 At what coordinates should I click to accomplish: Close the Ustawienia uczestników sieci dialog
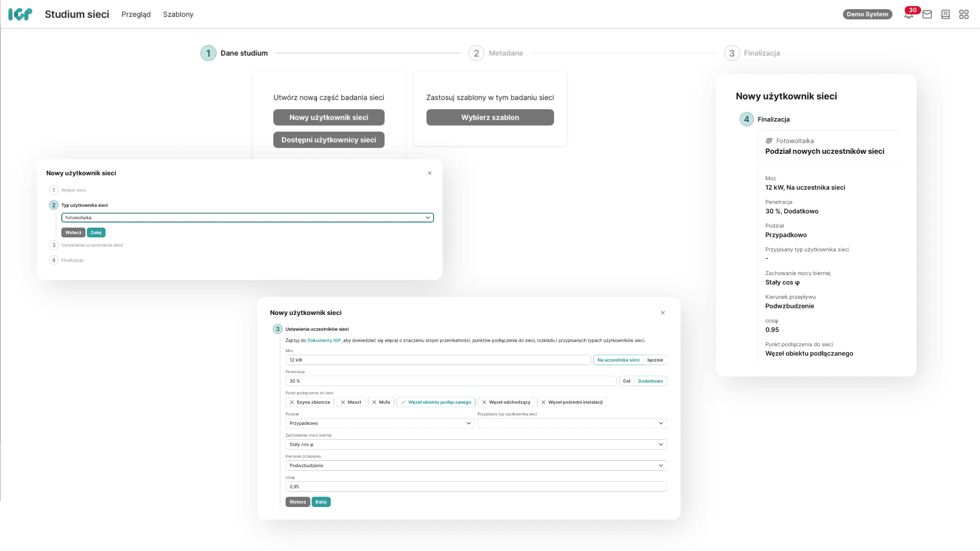(663, 313)
